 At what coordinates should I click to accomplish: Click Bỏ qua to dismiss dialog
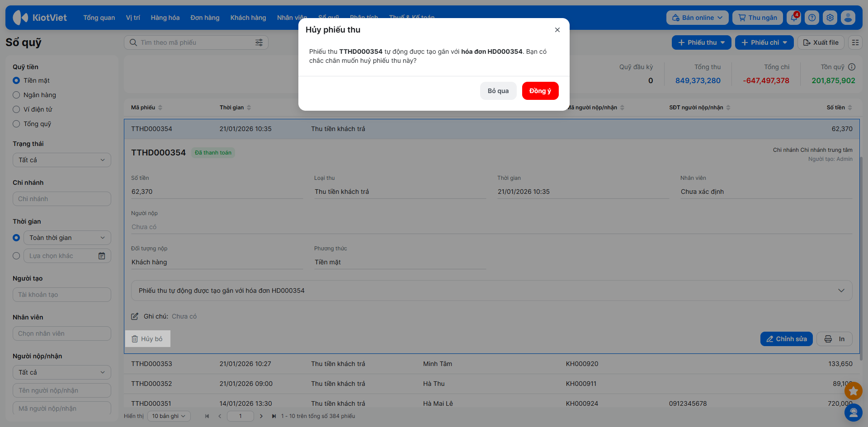click(498, 91)
